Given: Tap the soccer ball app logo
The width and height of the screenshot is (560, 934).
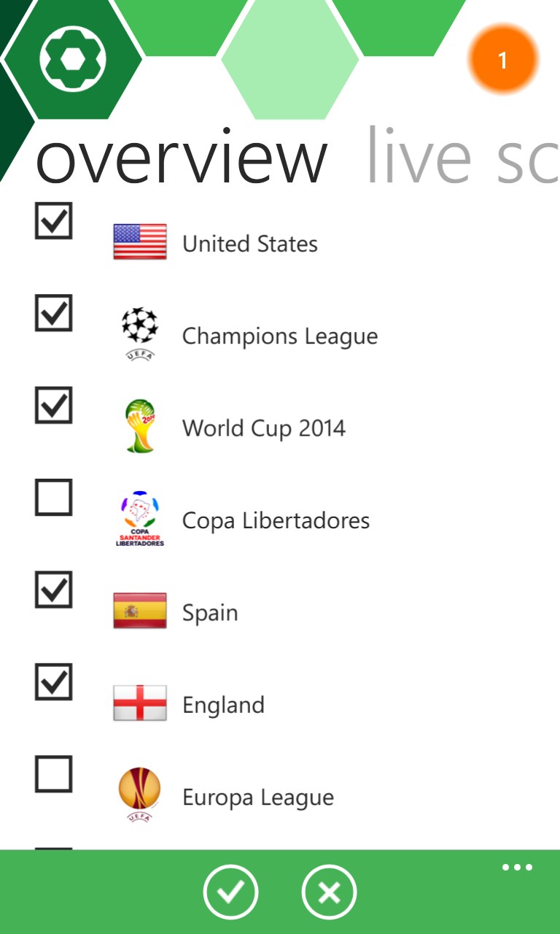Looking at the screenshot, I should point(73,59).
